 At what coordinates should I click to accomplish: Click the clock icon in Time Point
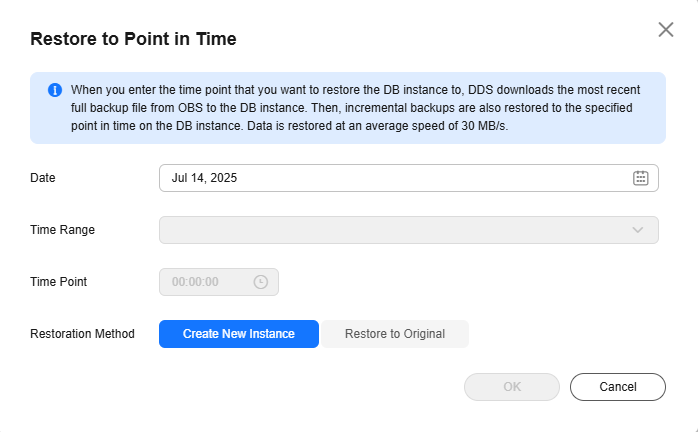point(261,282)
